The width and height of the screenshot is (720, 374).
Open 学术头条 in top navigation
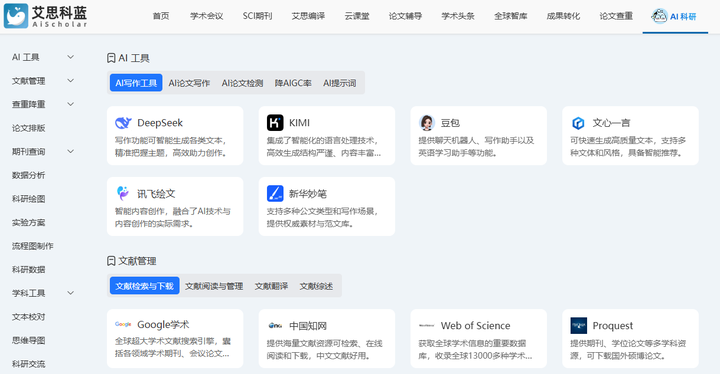pyautogui.click(x=458, y=16)
